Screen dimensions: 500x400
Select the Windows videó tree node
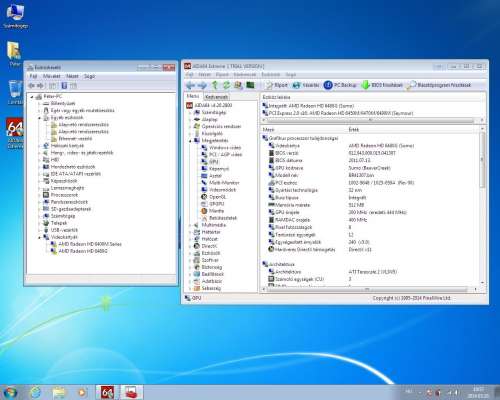click(221, 147)
